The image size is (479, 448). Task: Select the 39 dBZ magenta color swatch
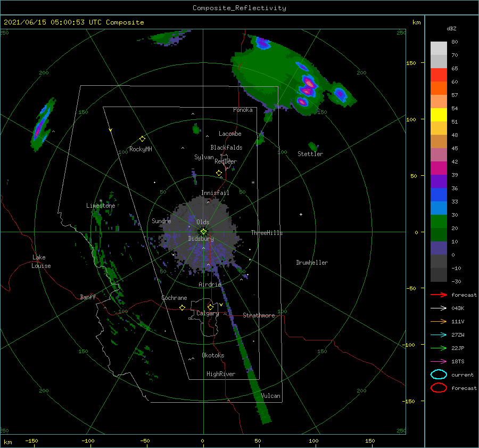(439, 168)
